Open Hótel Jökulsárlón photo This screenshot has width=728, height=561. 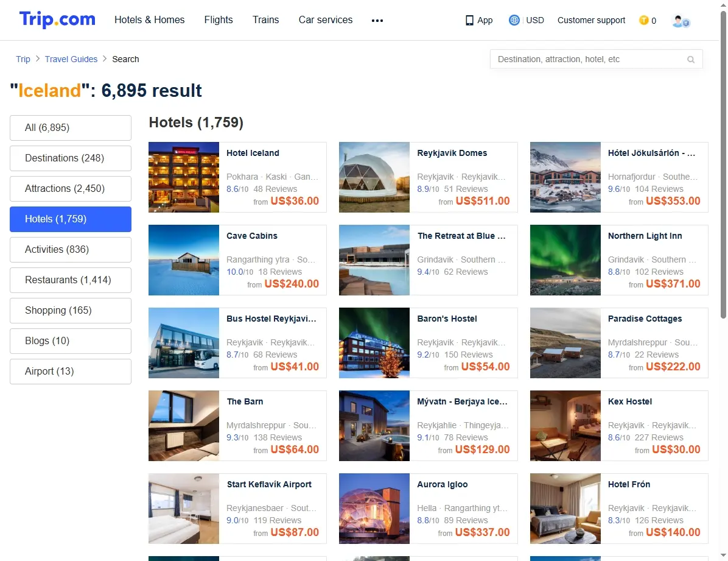tap(565, 177)
